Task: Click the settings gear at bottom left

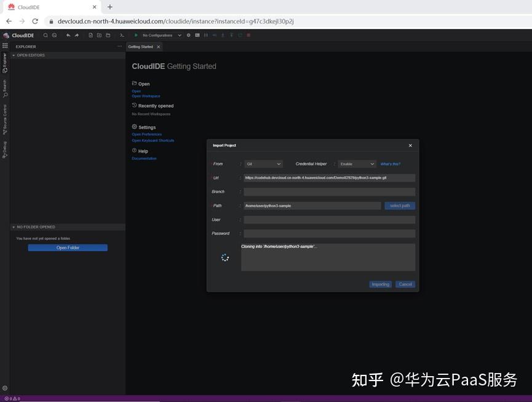Action: pos(5,388)
